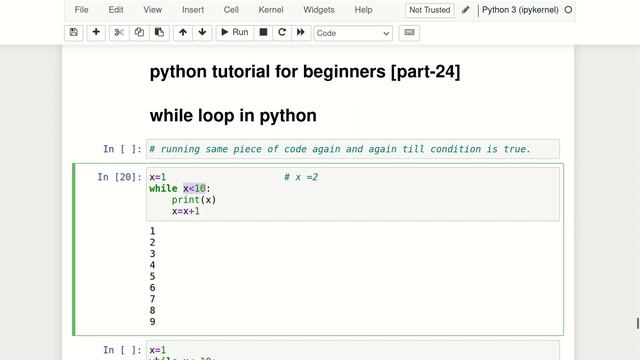Click the 'print(x)' code line
This screenshot has height=360, width=640.
tap(194, 200)
